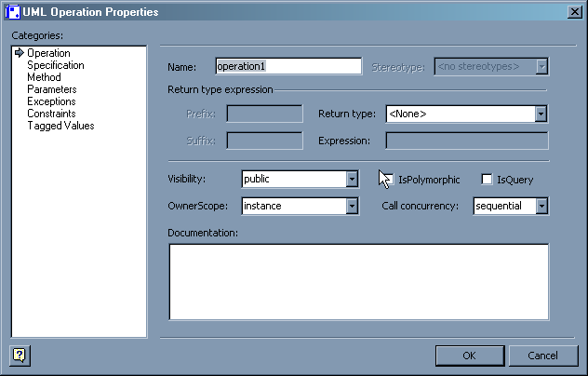Open the Return type dropdown
This screenshot has height=376, width=588.
(x=541, y=114)
